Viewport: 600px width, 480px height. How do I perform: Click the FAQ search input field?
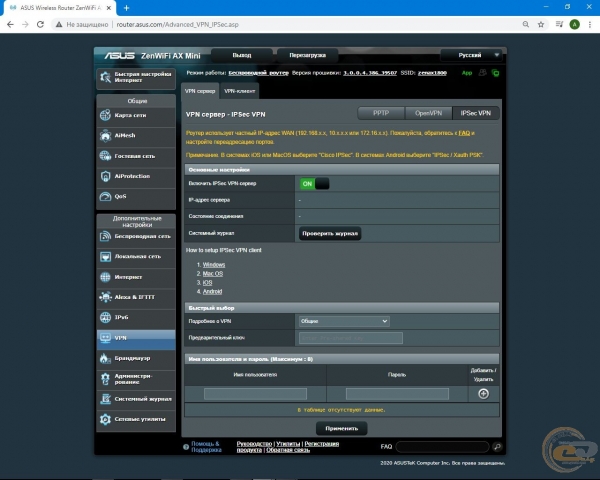(x=442, y=447)
